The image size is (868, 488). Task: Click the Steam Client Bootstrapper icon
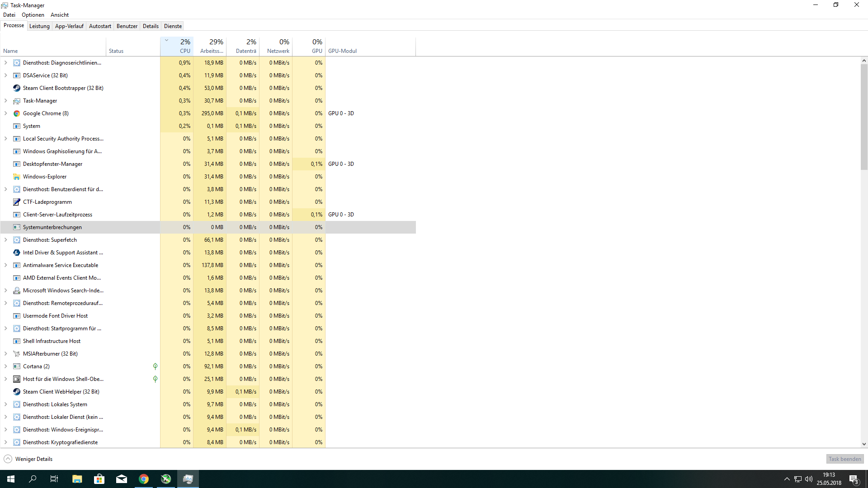tap(17, 88)
